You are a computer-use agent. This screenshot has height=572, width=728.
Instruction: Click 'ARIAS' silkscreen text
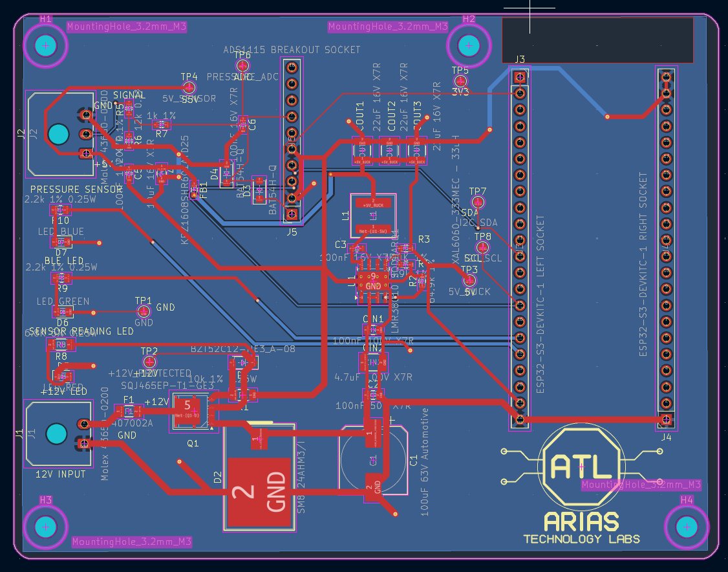[581, 522]
